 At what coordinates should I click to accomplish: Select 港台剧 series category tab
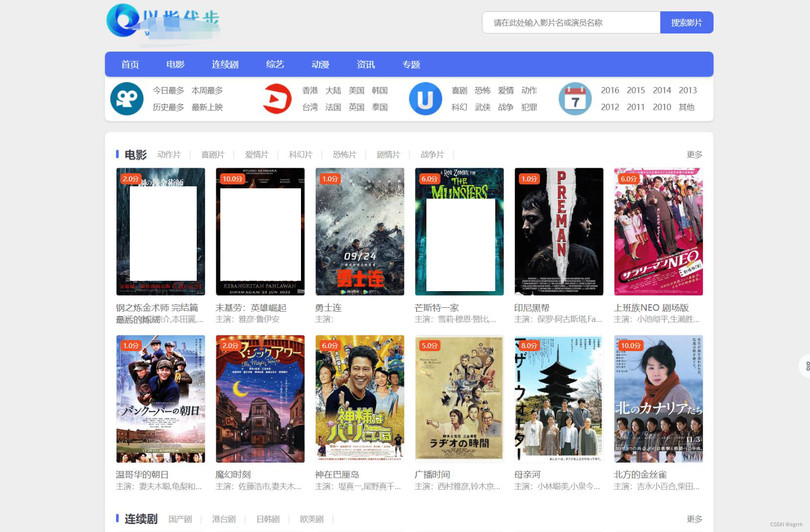point(224,519)
